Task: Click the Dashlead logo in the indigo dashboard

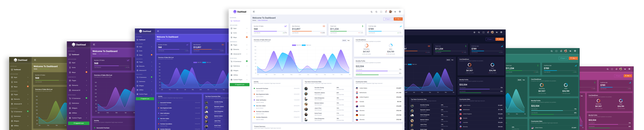Action: point(145,31)
